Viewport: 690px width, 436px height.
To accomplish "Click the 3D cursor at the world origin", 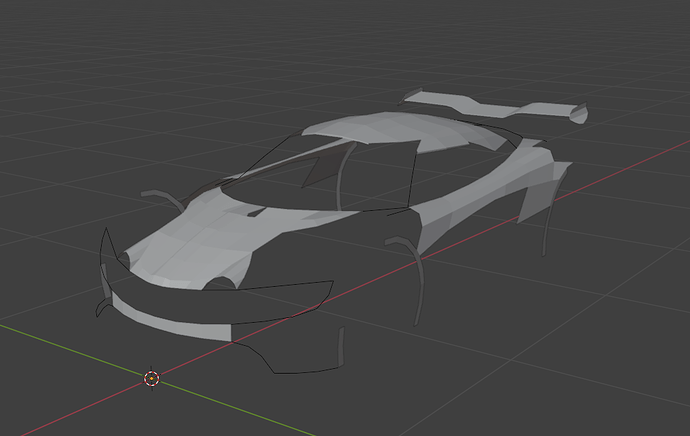I will point(152,378).
